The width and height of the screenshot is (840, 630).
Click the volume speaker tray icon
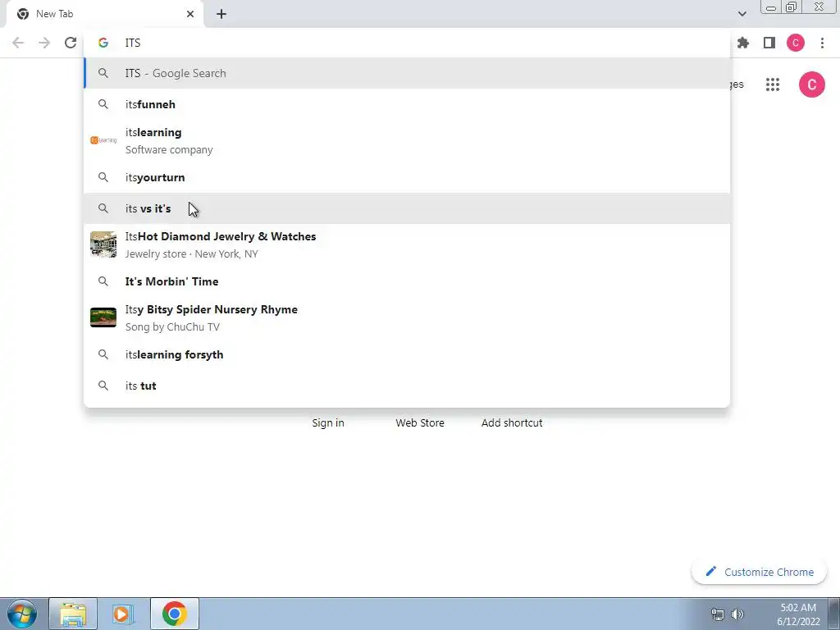pyautogui.click(x=737, y=614)
